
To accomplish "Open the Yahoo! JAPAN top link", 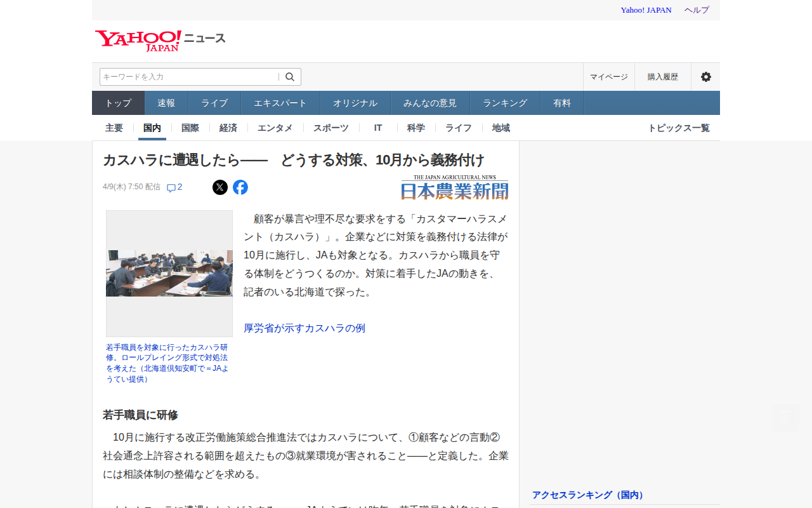I will pyautogui.click(x=646, y=10).
